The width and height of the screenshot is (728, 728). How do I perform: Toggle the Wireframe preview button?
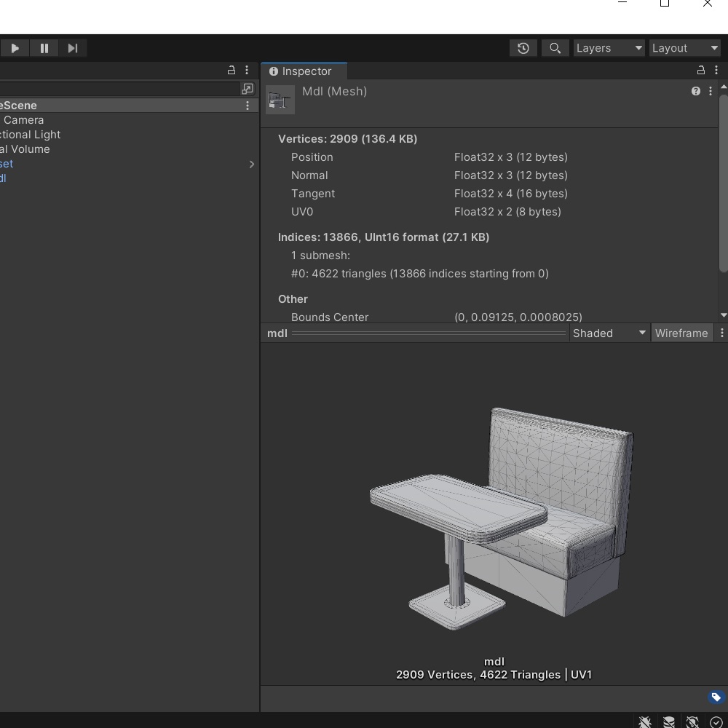pyautogui.click(x=681, y=333)
